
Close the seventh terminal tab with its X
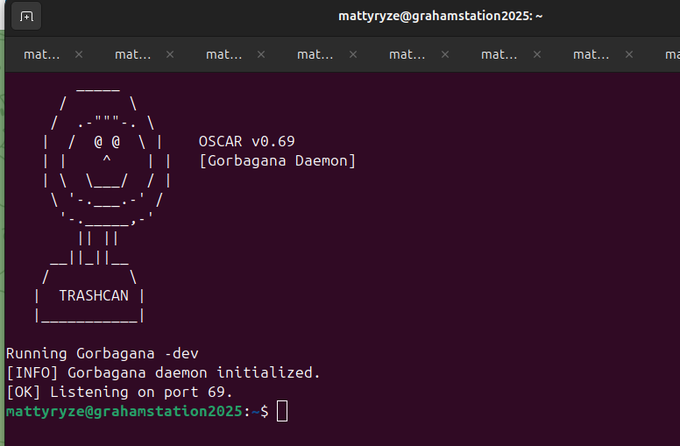[x=629, y=55]
